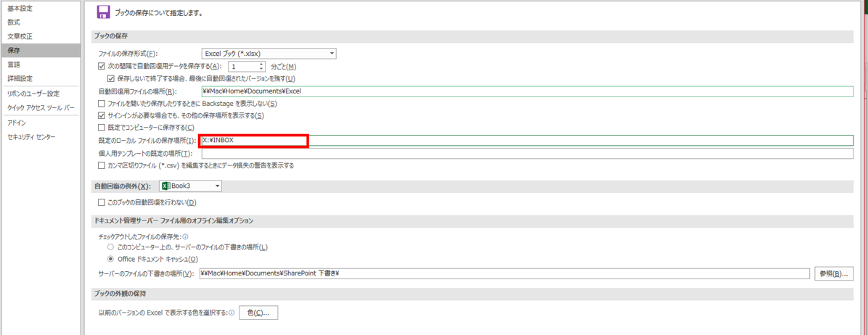Screen dimensions: 868x335
Task: Click info icon next to 色を選択する label
Action: coord(232,313)
